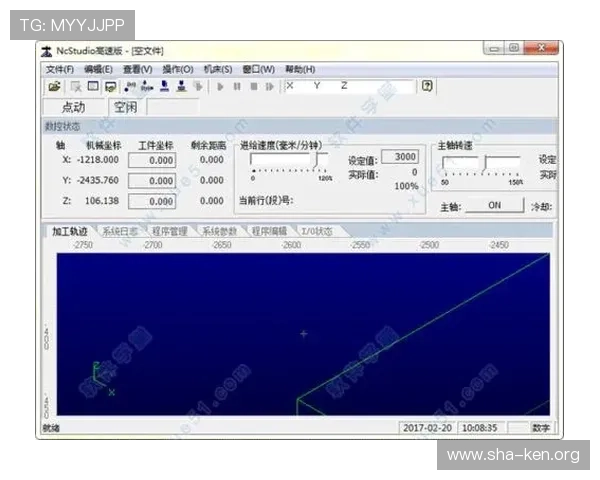Pause machining with the pause icon

[237, 87]
